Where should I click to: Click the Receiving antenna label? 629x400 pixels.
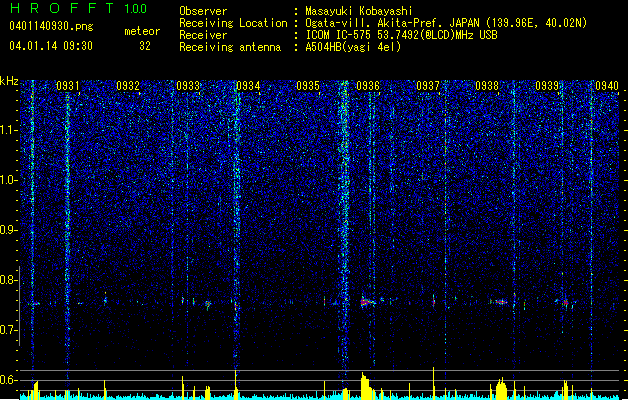230,47
